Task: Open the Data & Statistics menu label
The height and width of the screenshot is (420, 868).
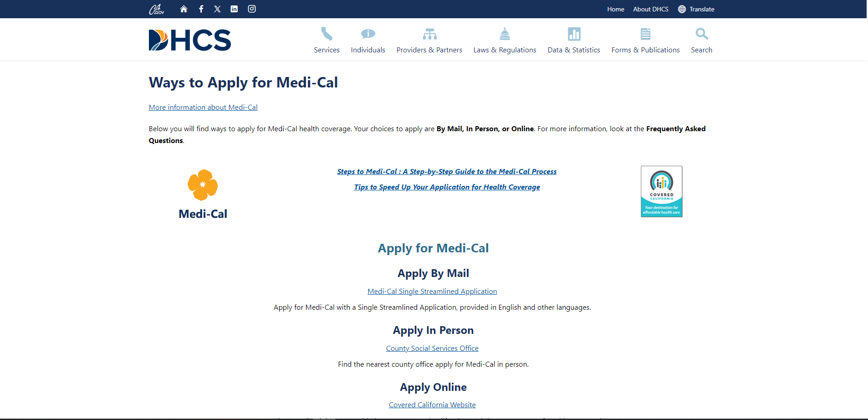Action: click(574, 50)
